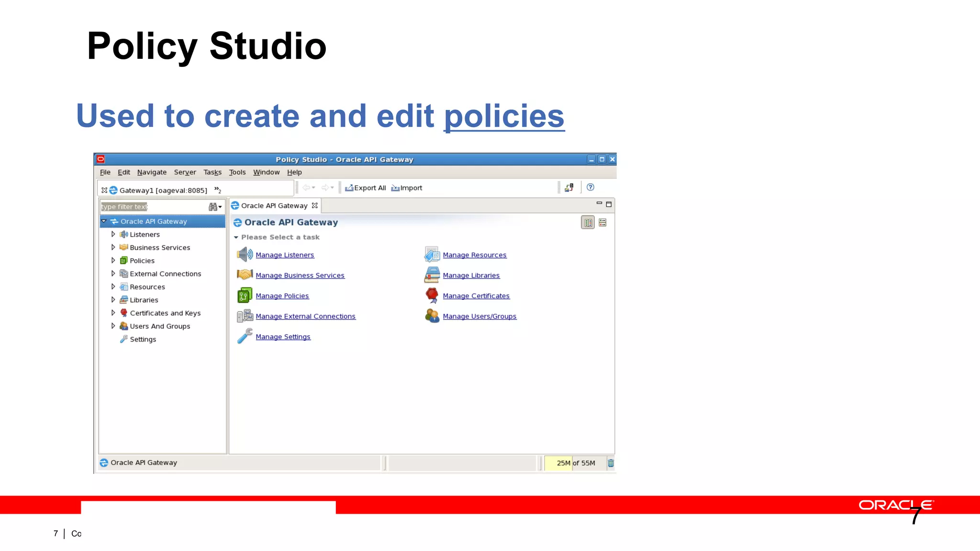Click the Manage Listeners speaker icon
The width and height of the screenshot is (980, 551).
coord(245,254)
